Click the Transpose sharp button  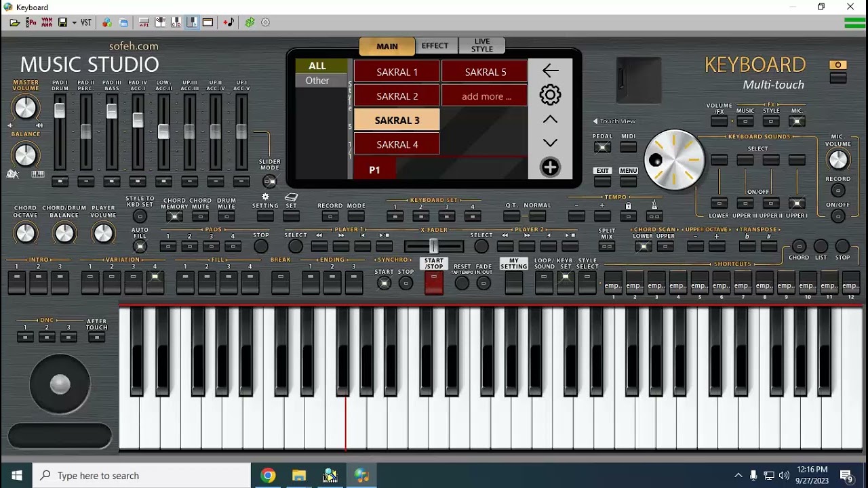[x=768, y=247]
